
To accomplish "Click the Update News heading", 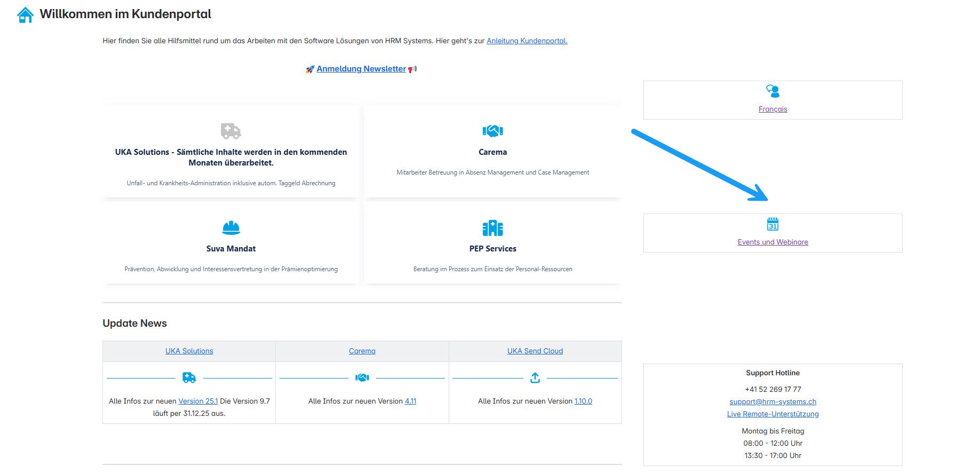I will [134, 324].
